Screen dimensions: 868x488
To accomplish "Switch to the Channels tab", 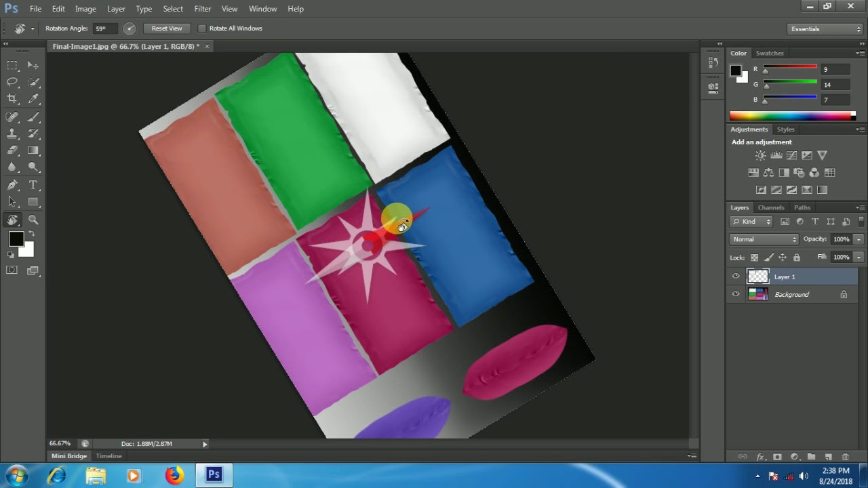I will (771, 207).
